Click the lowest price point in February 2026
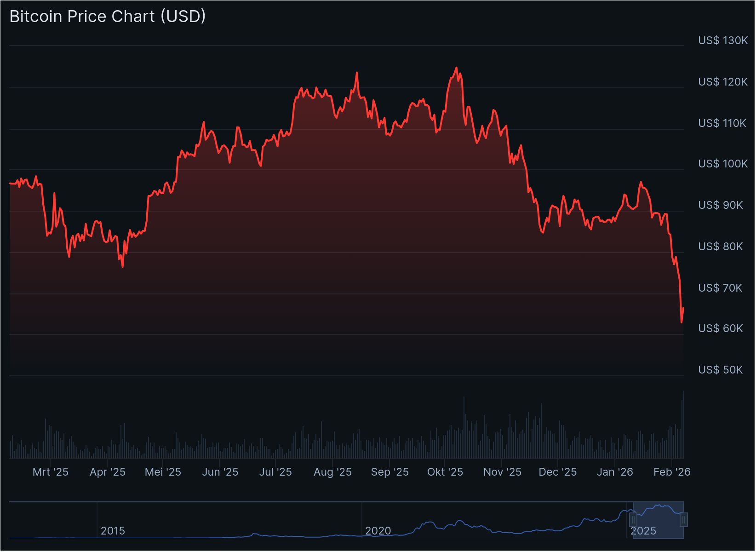 pos(682,322)
